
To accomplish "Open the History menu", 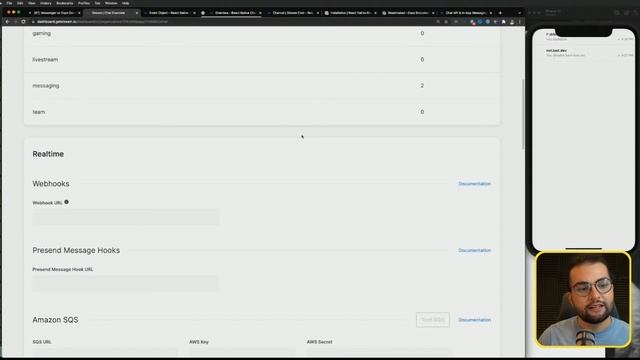I will pos(46,3).
